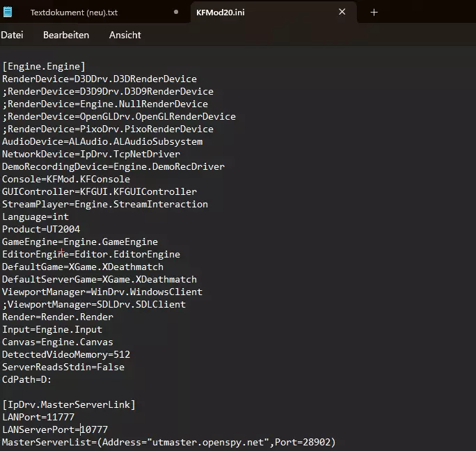Click NetworkDevice=IpDrv.TcpNetDriver line

91,154
